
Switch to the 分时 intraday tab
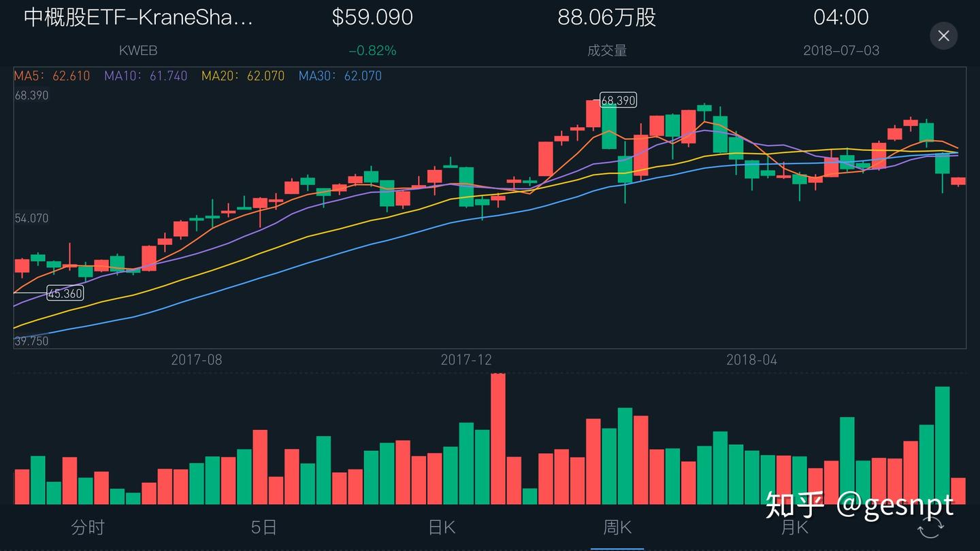(86, 527)
